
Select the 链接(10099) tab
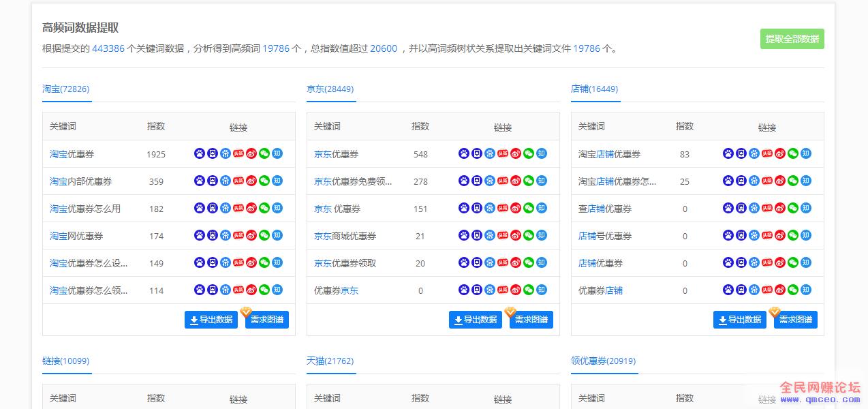coord(66,361)
